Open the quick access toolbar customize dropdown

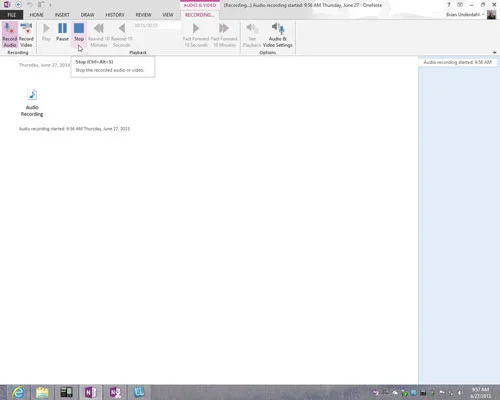click(50, 5)
